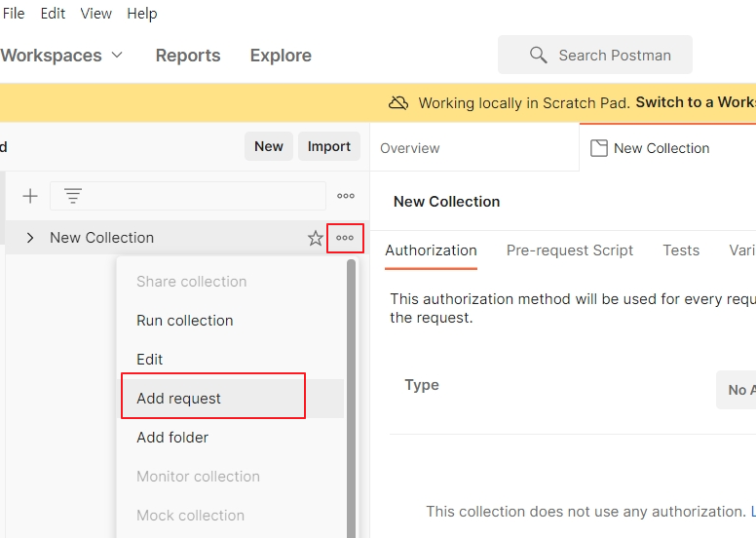Click the collections filter input field

click(188, 196)
